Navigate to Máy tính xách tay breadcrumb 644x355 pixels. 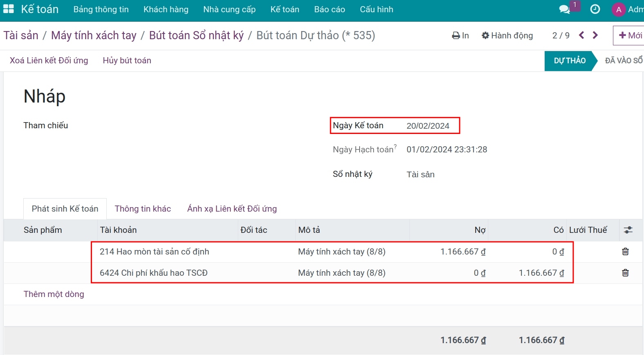click(94, 36)
